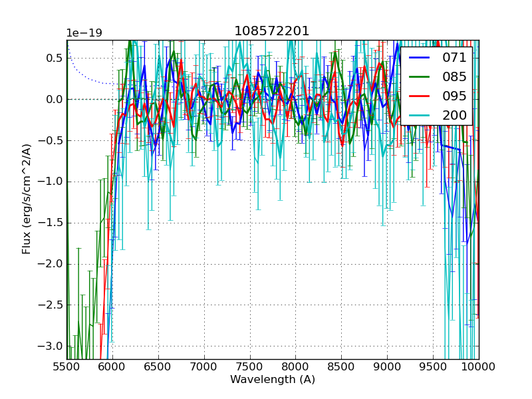Select the 095 legend label

(x=454, y=96)
